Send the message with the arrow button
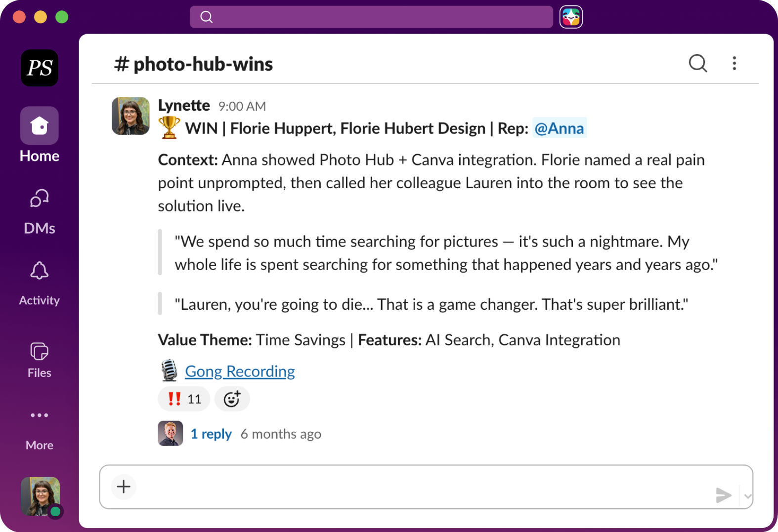The image size is (778, 532). tap(724, 495)
